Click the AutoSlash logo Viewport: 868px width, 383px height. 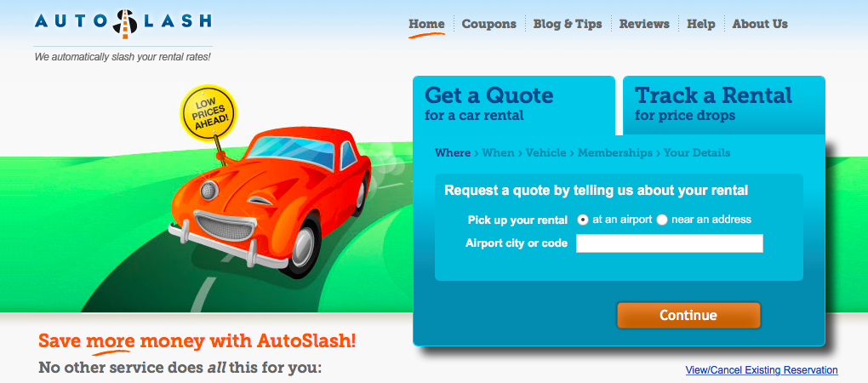(x=123, y=23)
